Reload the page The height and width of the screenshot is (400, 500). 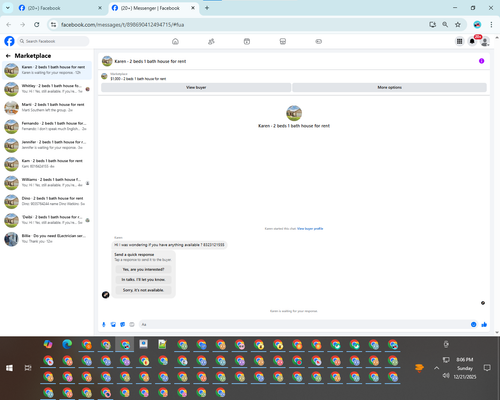pos(37,25)
